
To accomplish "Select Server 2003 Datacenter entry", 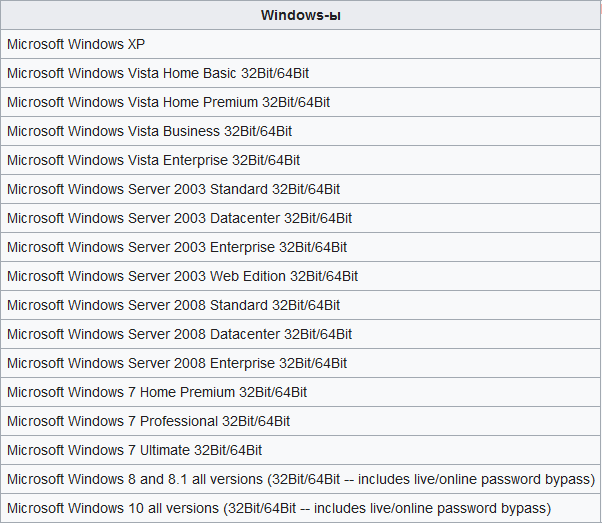I will click(x=179, y=218).
